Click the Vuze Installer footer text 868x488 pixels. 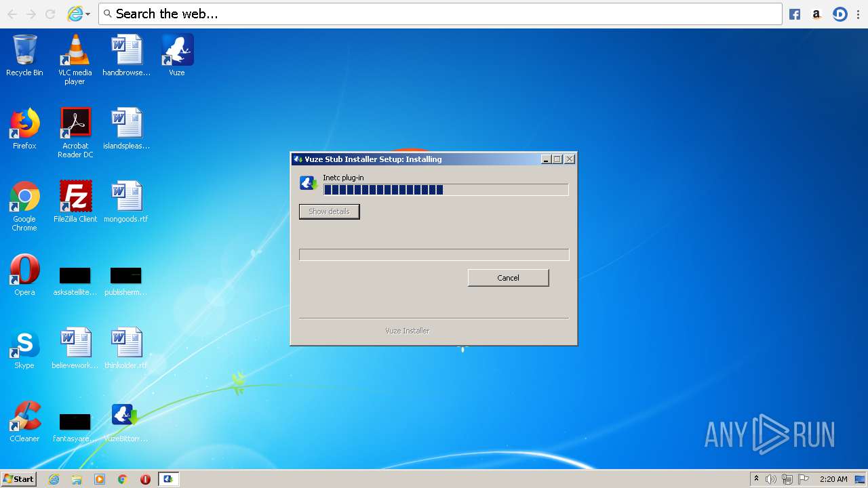408,331
